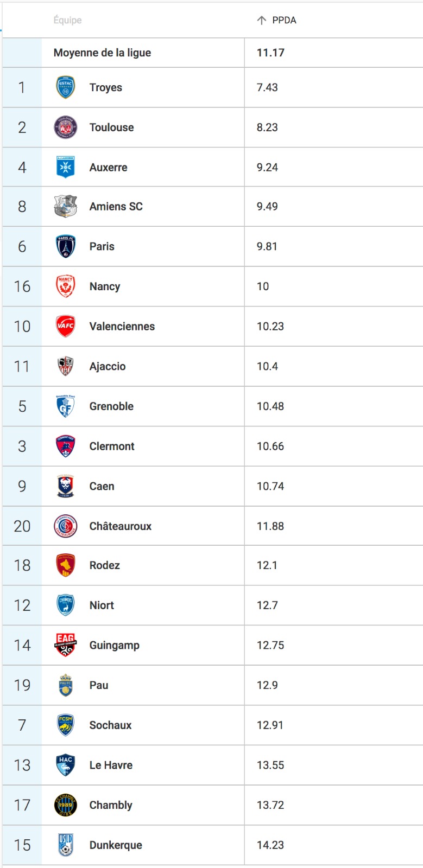Image resolution: width=423 pixels, height=868 pixels.
Task: Select Châteauroux rank number 20 cell
Action: pyautogui.click(x=22, y=526)
